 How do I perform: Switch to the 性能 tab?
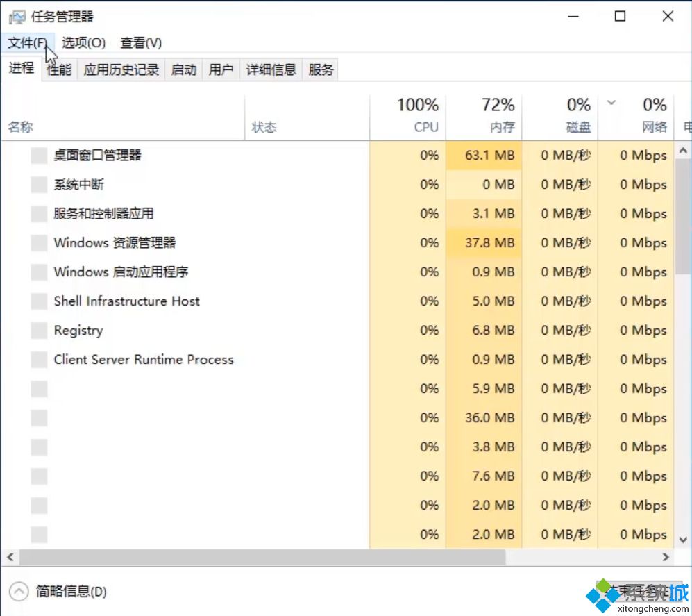tap(59, 69)
